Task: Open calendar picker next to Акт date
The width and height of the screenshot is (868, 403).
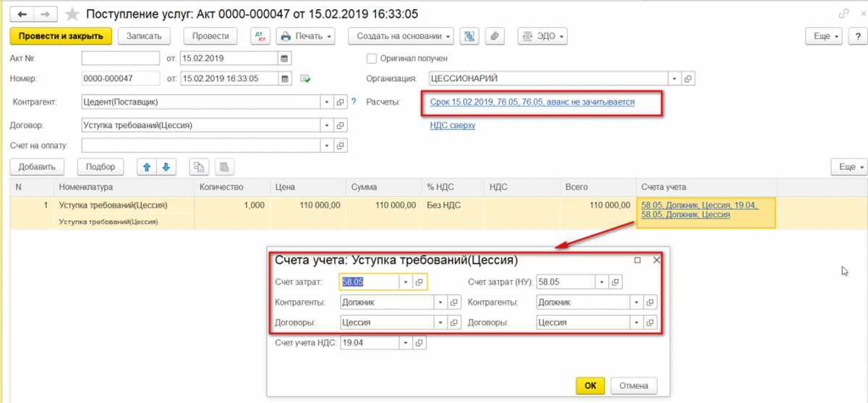Action: click(x=285, y=58)
